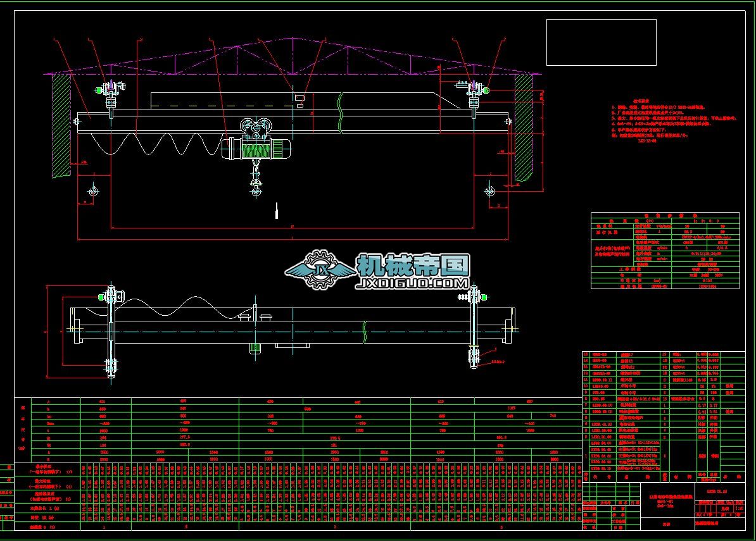Click the left end beam in the plan view
The image size is (756, 541).
[x=111, y=332]
